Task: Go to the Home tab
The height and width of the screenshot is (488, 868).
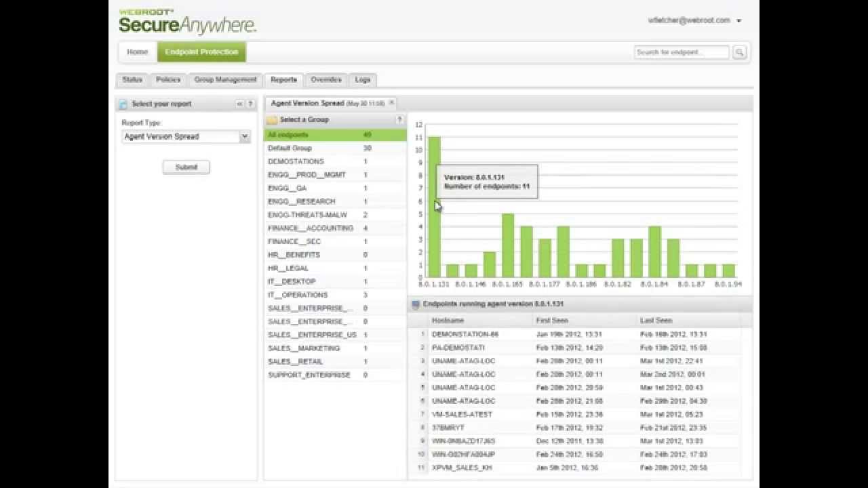Action: click(x=138, y=52)
